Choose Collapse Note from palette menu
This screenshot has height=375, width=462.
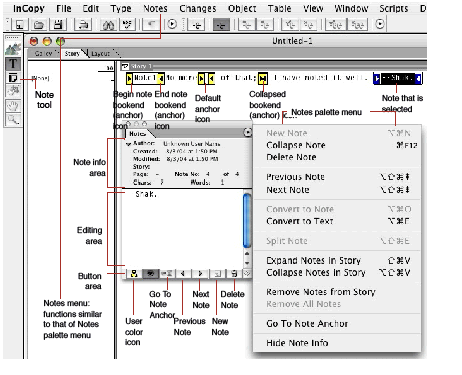[x=337, y=145]
